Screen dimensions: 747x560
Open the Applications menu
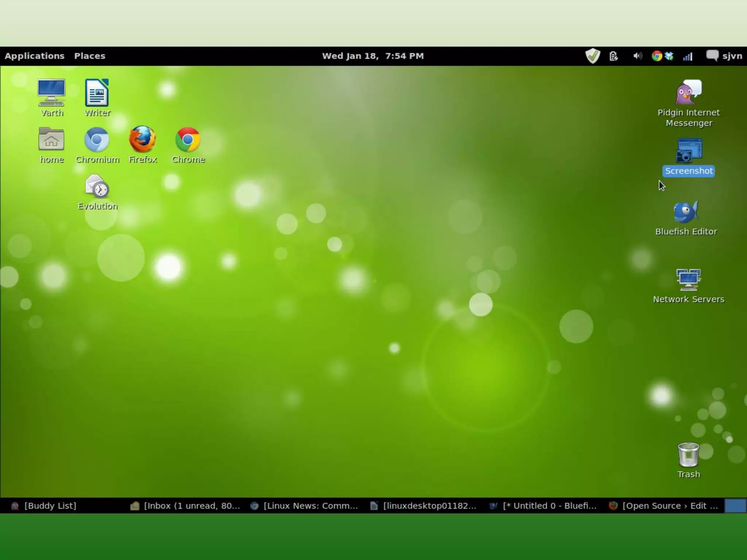[x=34, y=56]
